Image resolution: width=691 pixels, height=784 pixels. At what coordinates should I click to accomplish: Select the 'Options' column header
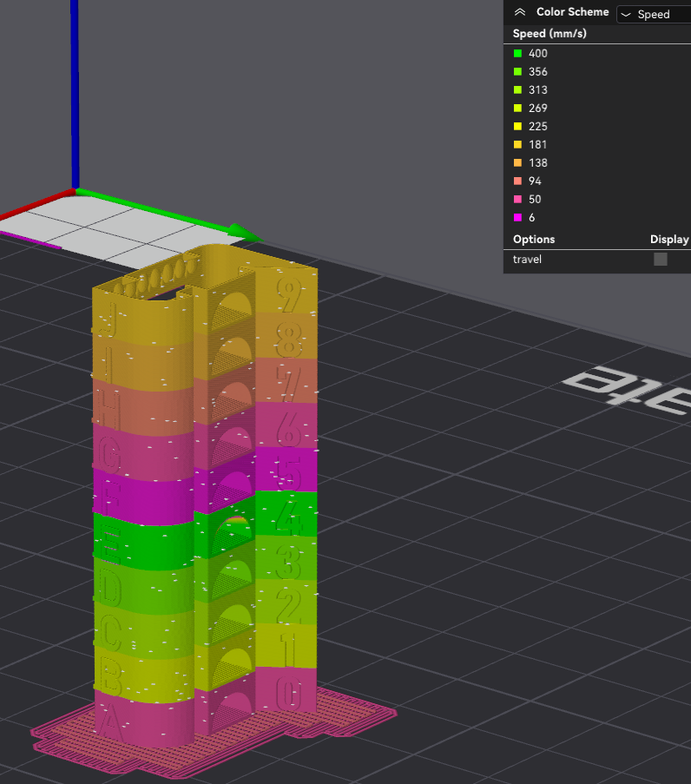click(x=534, y=239)
